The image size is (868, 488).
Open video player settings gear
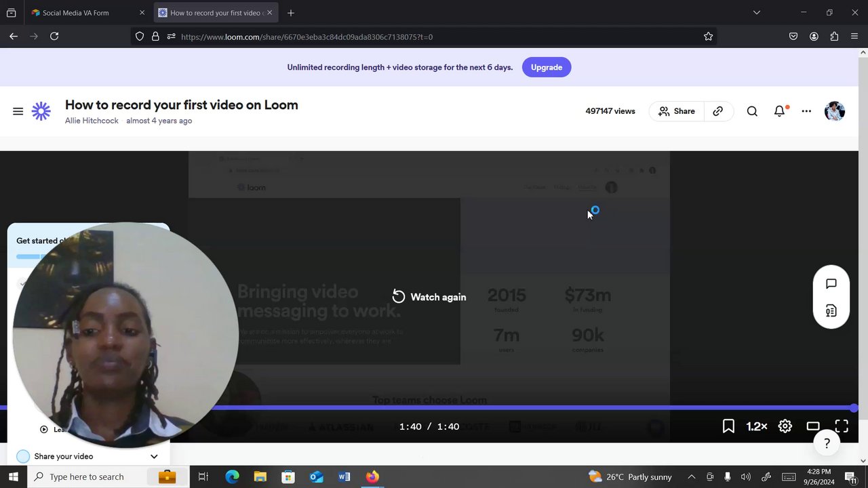coord(785,426)
